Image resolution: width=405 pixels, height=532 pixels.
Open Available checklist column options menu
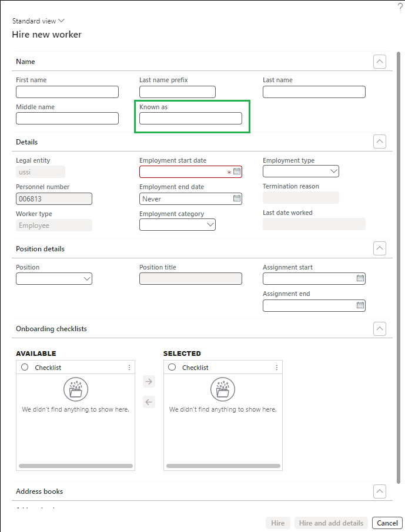coord(129,368)
